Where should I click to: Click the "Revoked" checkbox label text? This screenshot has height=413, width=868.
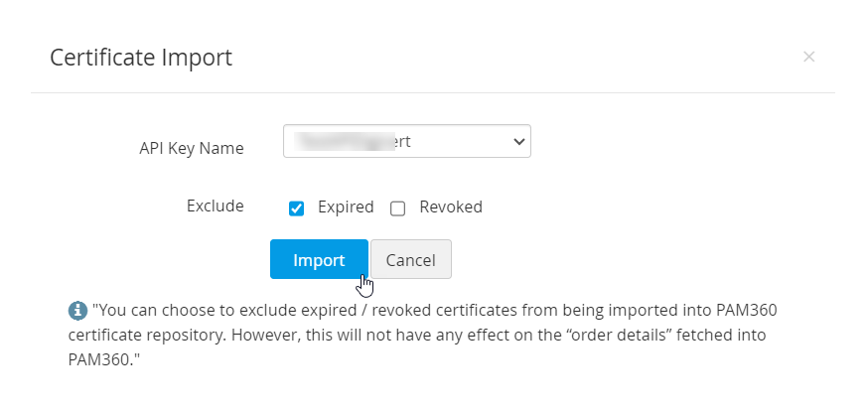coord(451,207)
